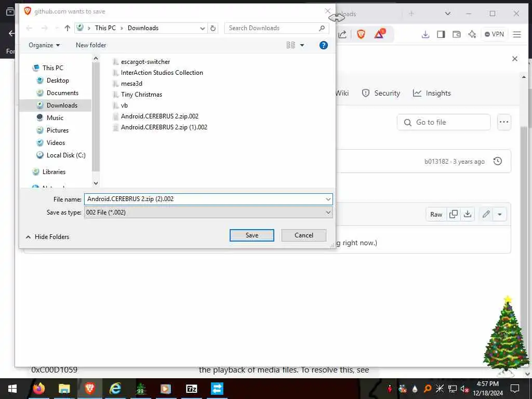This screenshot has width=532, height=399.
Task: Select This PC in the navigation tree
Action: tap(52, 68)
